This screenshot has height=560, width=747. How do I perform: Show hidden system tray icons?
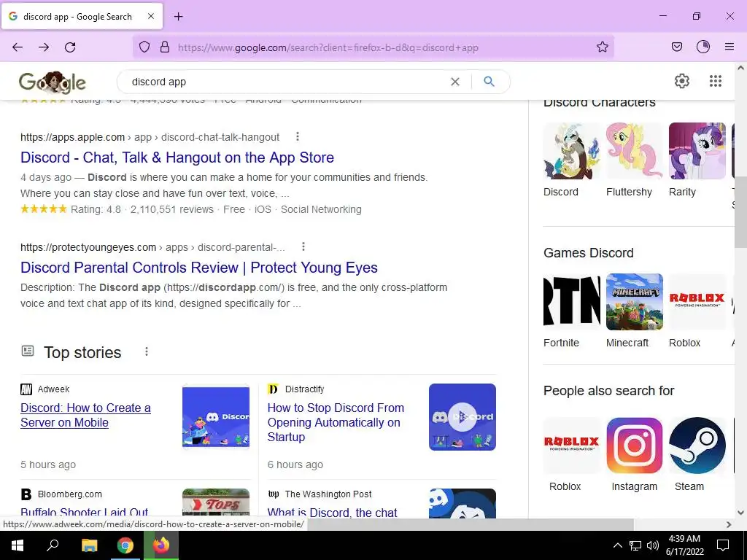point(617,545)
